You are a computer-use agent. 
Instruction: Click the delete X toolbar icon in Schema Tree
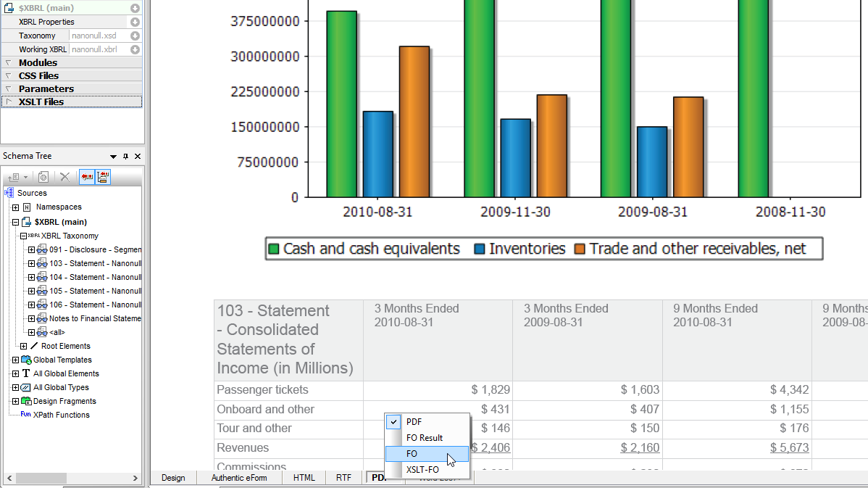coord(64,177)
